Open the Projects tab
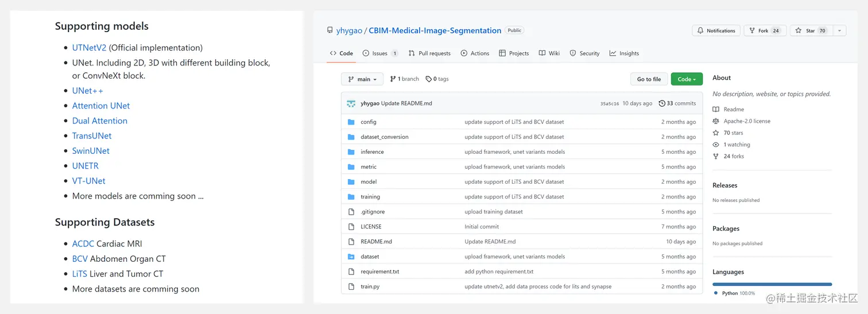 (514, 53)
